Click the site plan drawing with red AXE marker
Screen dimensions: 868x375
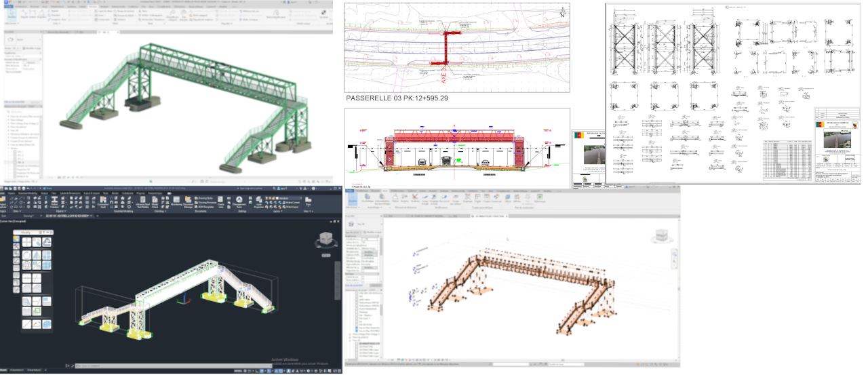tap(456, 47)
